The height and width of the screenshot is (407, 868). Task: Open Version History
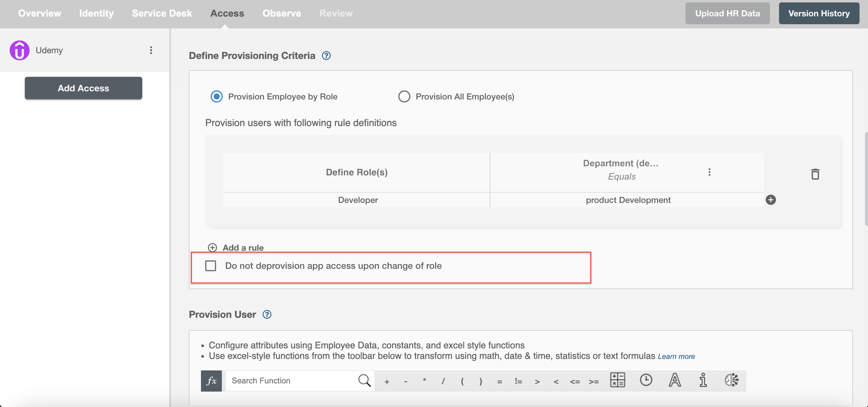click(x=819, y=14)
